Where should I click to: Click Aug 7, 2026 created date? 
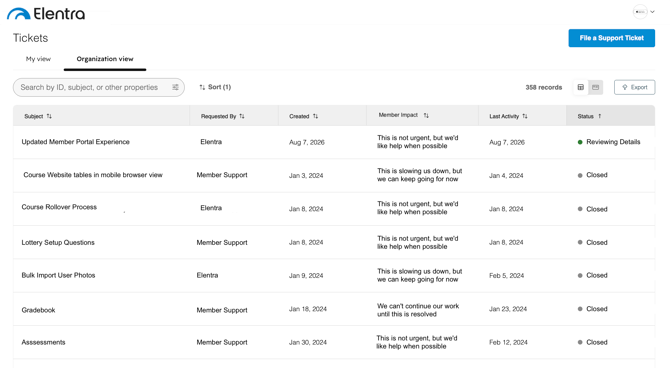[x=307, y=142]
